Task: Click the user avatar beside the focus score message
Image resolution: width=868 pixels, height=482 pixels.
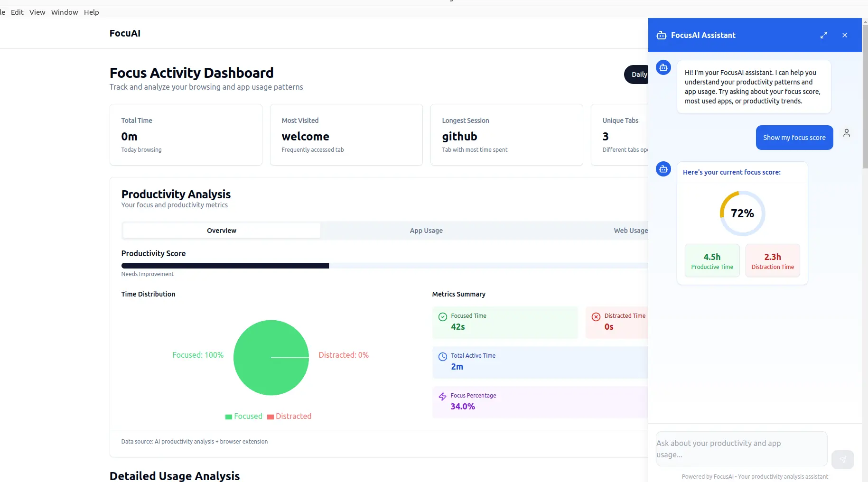Action: 847,133
